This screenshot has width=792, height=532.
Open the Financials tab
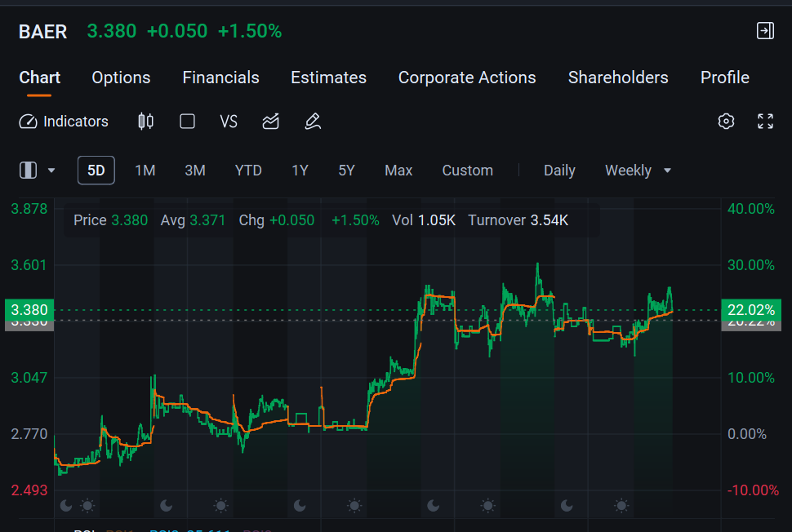click(x=220, y=78)
